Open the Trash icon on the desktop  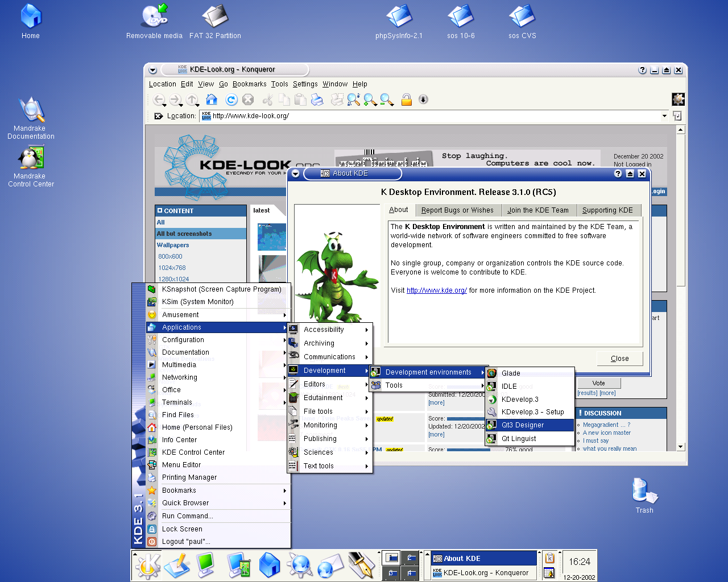click(644, 494)
